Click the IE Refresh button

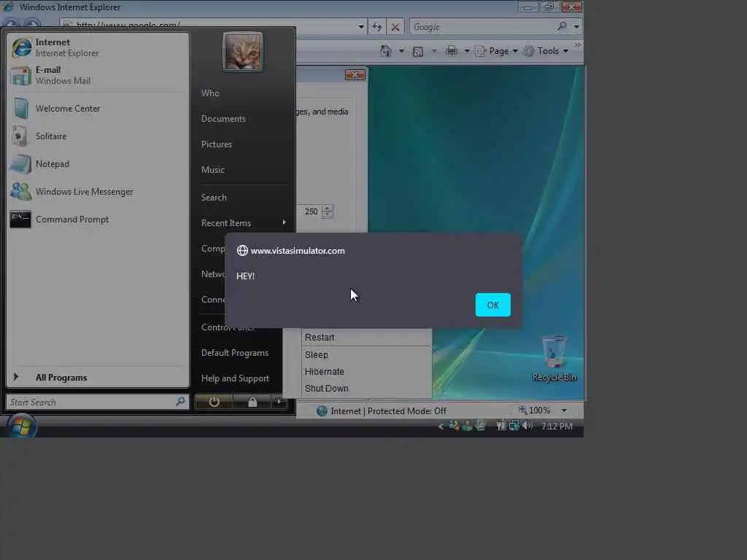[x=377, y=27]
